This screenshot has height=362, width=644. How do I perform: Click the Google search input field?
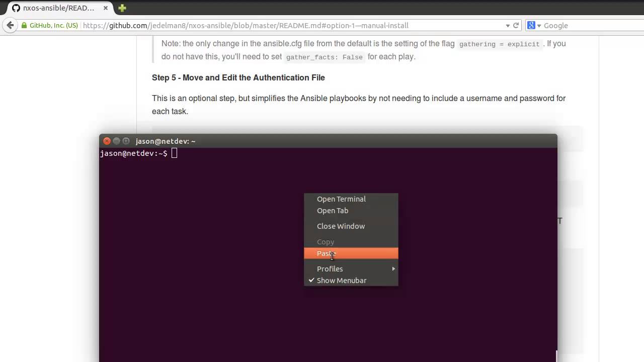point(593,25)
